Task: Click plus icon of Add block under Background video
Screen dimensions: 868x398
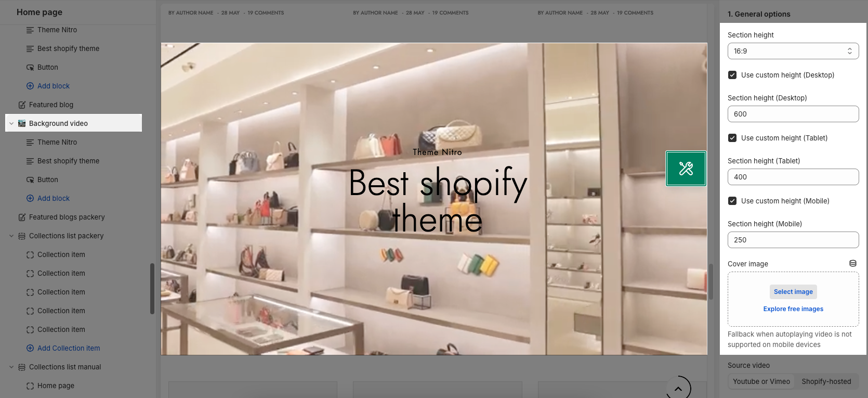Action: click(30, 199)
